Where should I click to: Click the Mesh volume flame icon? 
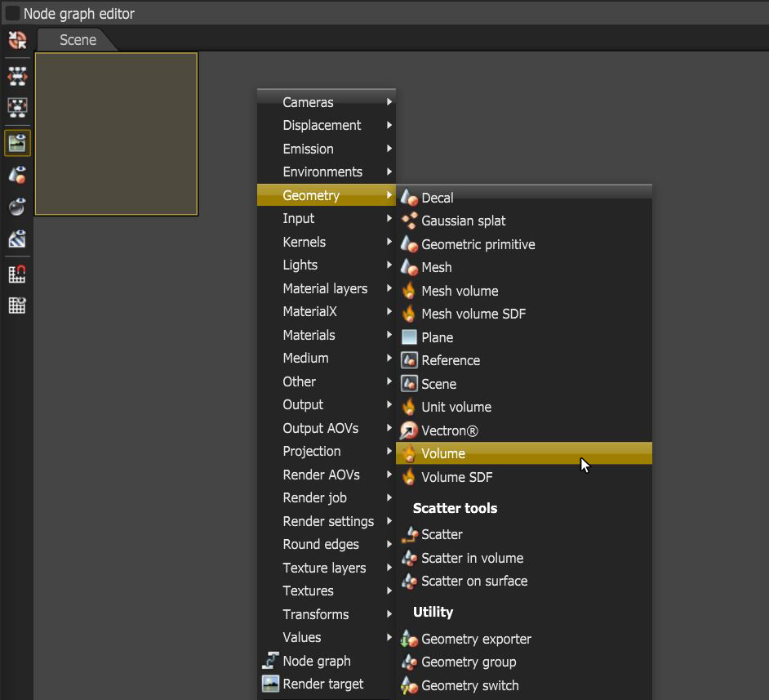point(409,291)
